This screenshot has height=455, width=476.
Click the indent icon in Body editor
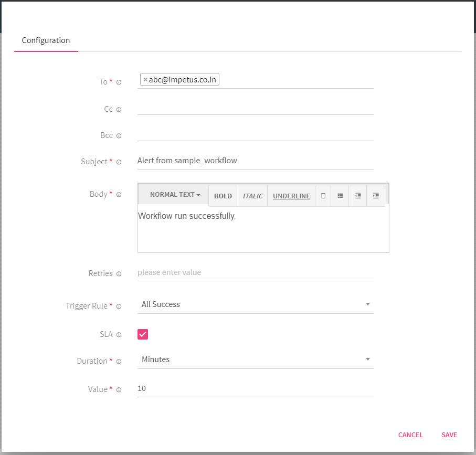tap(376, 196)
